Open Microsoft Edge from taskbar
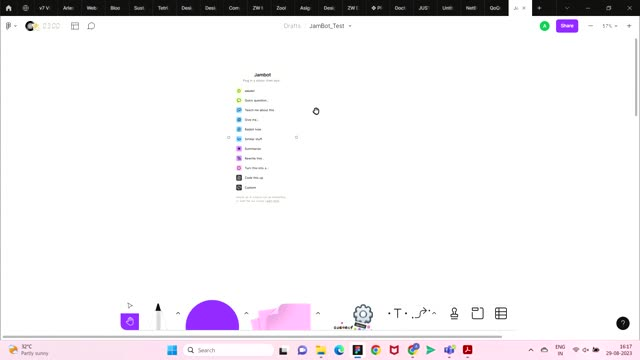This screenshot has height=360, width=640. pos(339,350)
